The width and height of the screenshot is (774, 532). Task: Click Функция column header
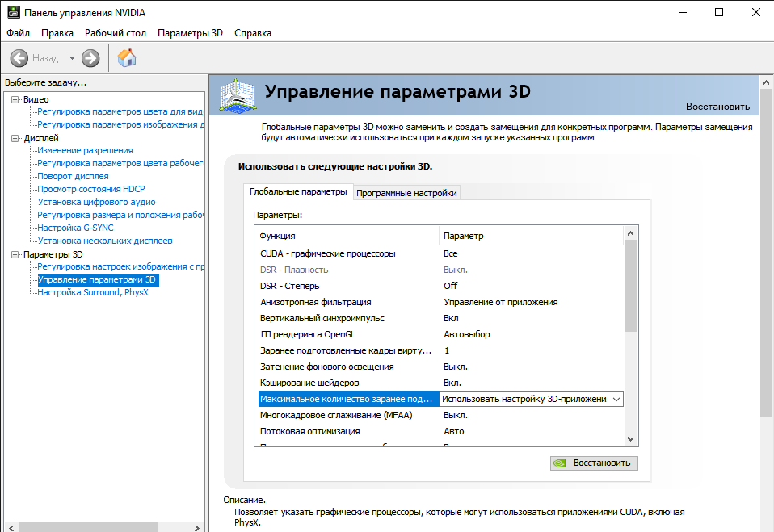click(x=347, y=236)
